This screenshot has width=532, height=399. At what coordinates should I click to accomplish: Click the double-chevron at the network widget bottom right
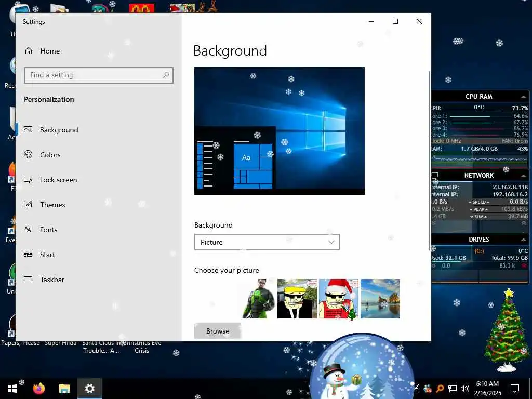coord(524,223)
